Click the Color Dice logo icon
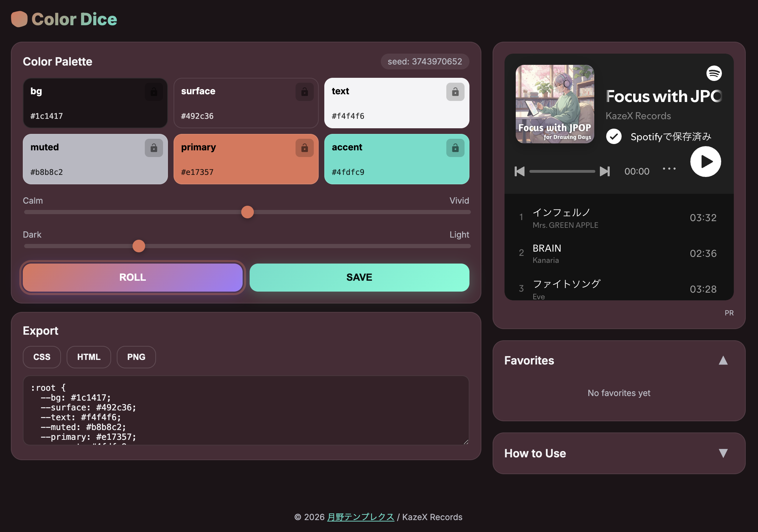The height and width of the screenshot is (532, 758). tap(19, 19)
